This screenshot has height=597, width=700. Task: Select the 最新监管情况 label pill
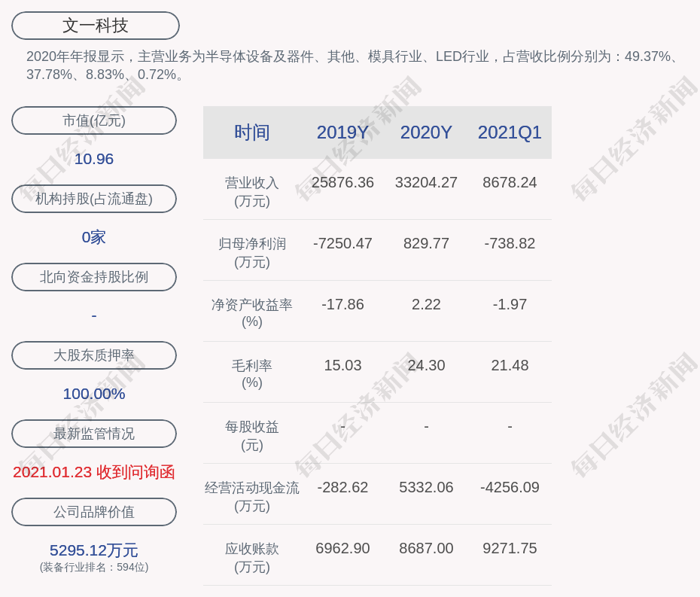[x=94, y=434]
